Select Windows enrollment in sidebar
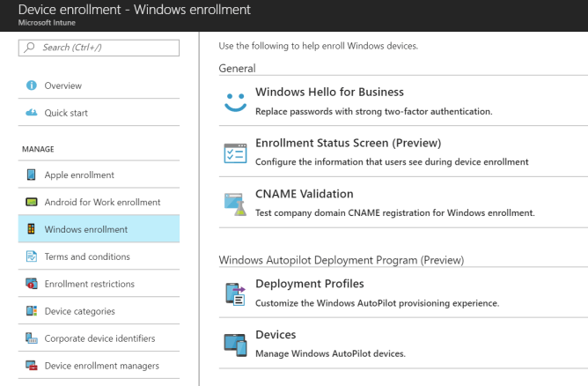Image resolution: width=588 pixels, height=386 pixels. tap(86, 229)
